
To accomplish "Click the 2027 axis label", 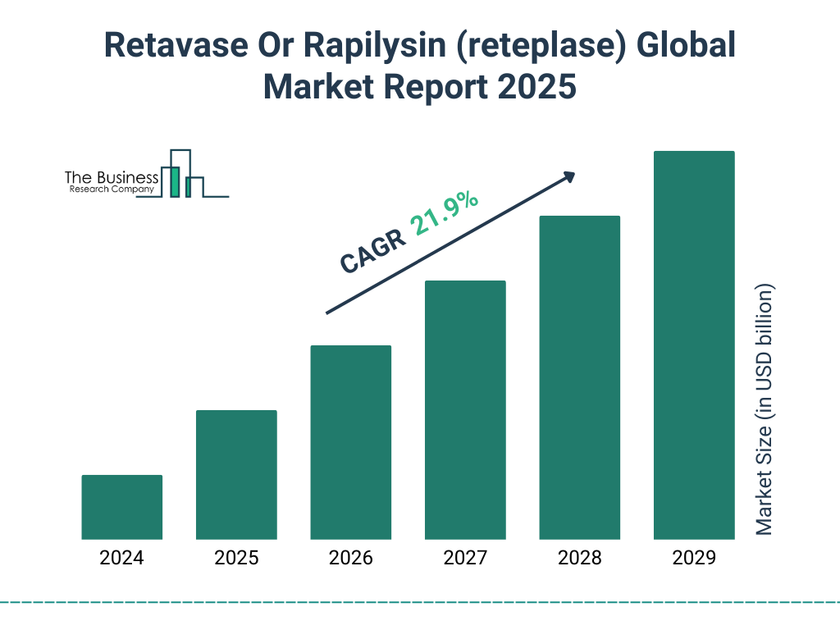I will (465, 558).
